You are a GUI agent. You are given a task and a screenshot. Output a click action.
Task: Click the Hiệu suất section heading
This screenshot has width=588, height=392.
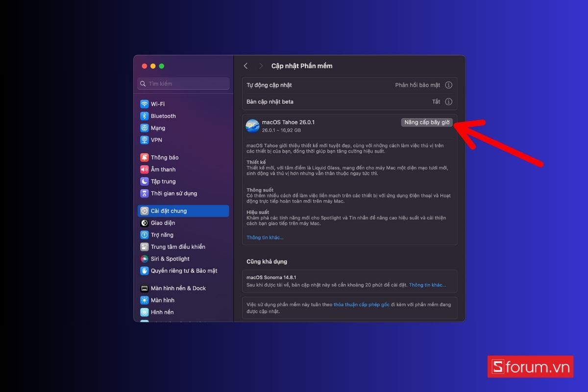(258, 212)
